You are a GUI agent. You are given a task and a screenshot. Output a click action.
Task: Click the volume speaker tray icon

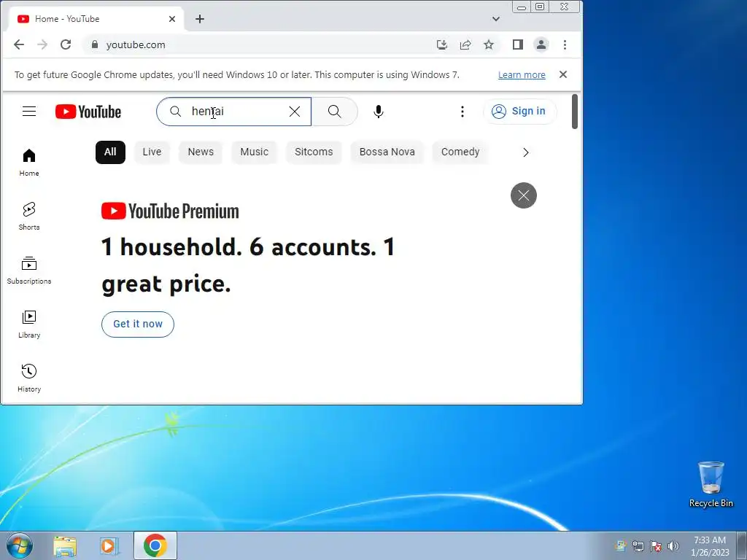coord(673,546)
